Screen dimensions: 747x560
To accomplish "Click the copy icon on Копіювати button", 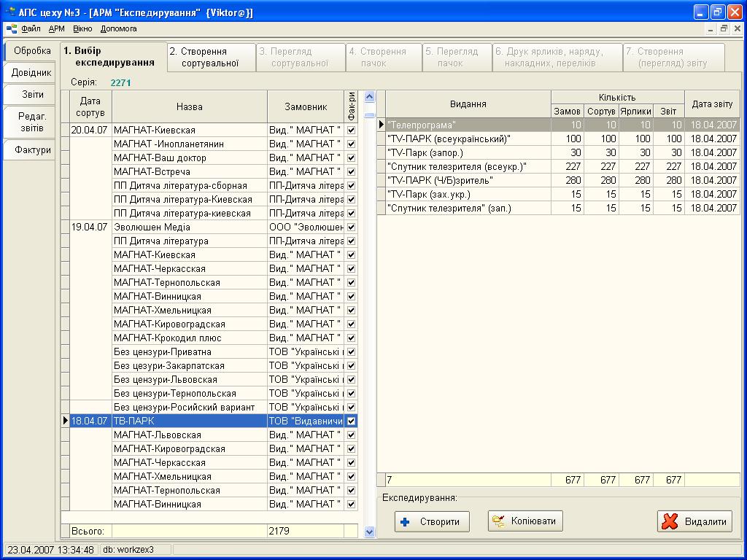I will [x=499, y=521].
